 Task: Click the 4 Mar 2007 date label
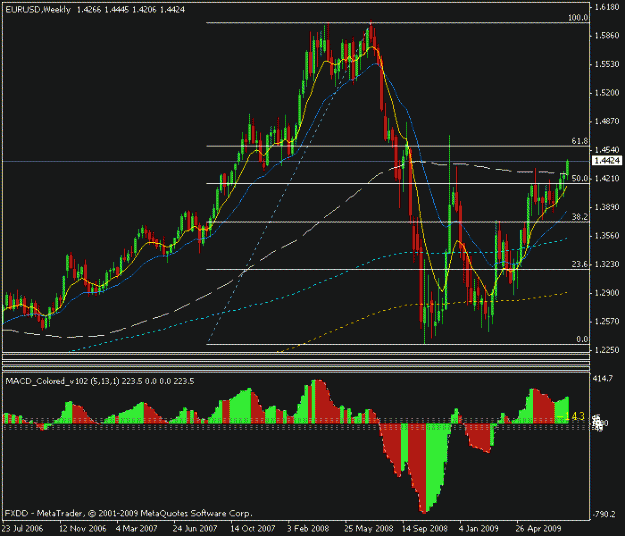tap(137, 529)
